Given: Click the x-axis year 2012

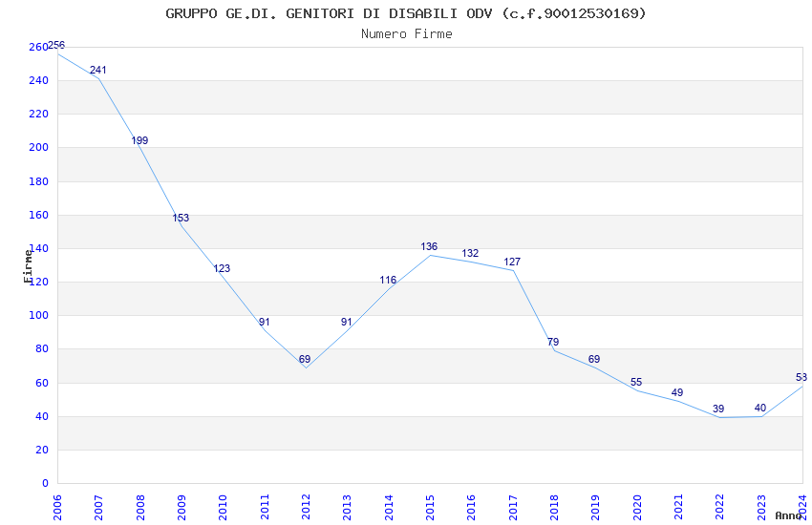Looking at the screenshot, I should point(306,508).
